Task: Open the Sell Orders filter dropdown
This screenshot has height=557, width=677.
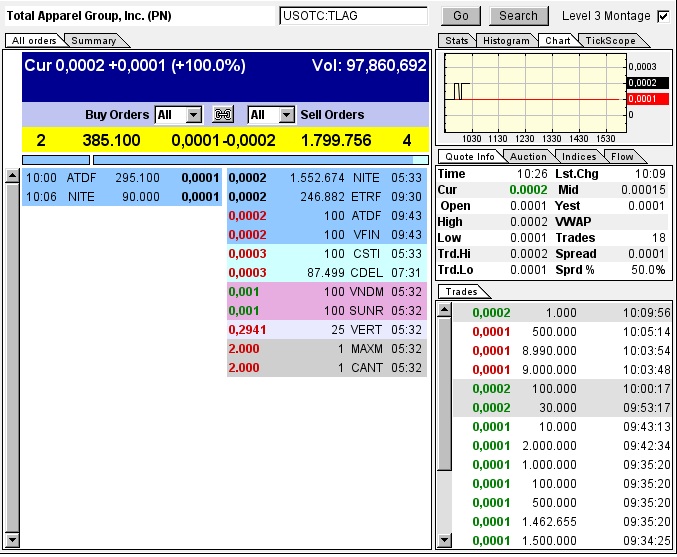Action: (287, 115)
